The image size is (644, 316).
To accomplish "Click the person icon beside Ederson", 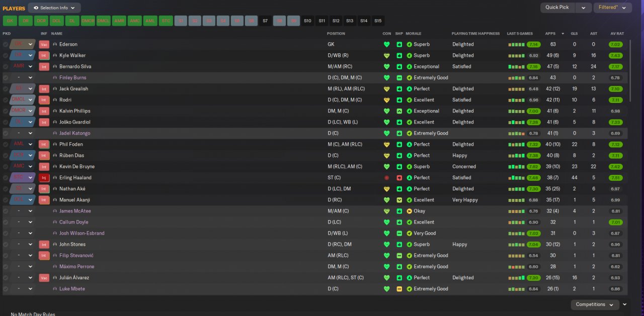I will pyautogui.click(x=55, y=44).
